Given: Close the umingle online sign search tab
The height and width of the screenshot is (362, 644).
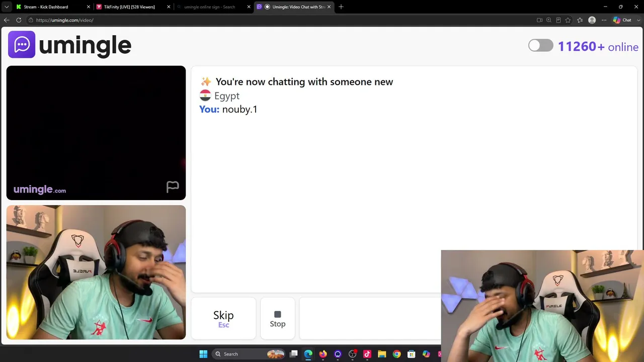Looking at the screenshot, I should coord(249,7).
